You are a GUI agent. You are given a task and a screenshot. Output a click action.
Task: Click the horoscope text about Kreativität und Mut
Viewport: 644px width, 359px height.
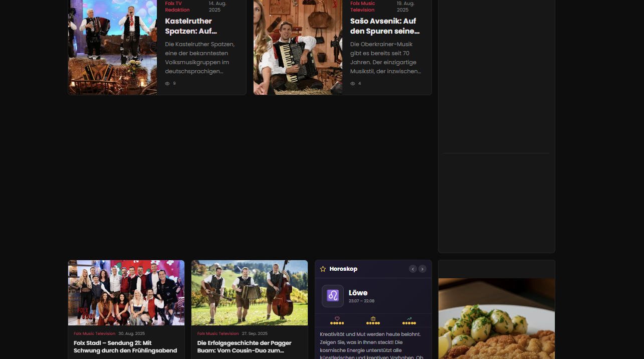point(371,346)
